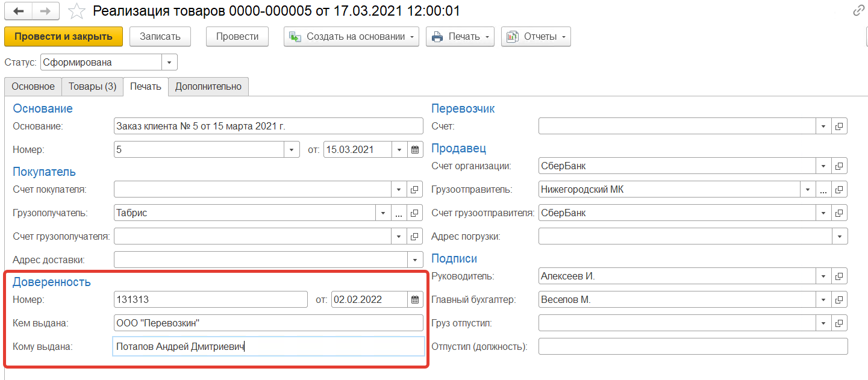
Task: Open Счет организации СберБанк record icon
Action: pos(839,166)
